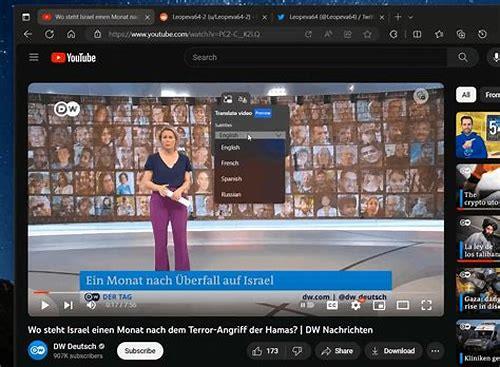500x367 pixels.
Task: Dislike the video with the thumbs-down
Action: pos(297,351)
